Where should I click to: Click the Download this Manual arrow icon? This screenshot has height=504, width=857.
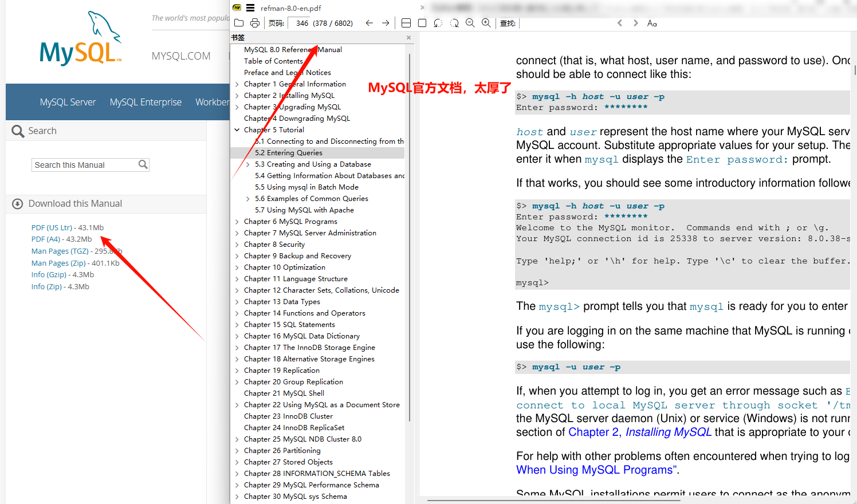point(18,204)
